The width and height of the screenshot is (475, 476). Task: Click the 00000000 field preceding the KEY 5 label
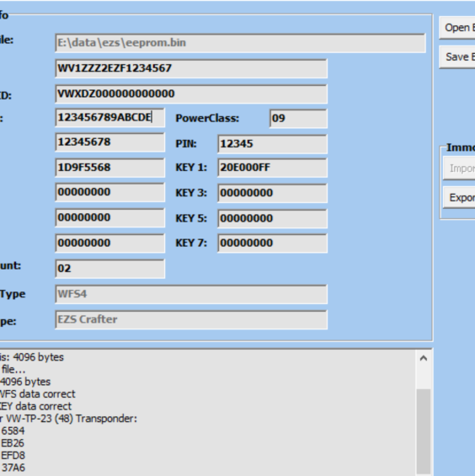click(x=109, y=217)
